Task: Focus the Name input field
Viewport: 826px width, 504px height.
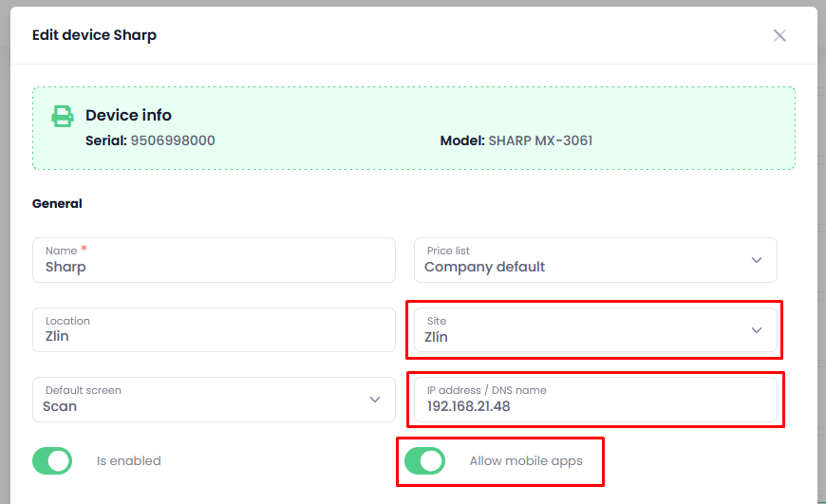Action: pos(214,260)
